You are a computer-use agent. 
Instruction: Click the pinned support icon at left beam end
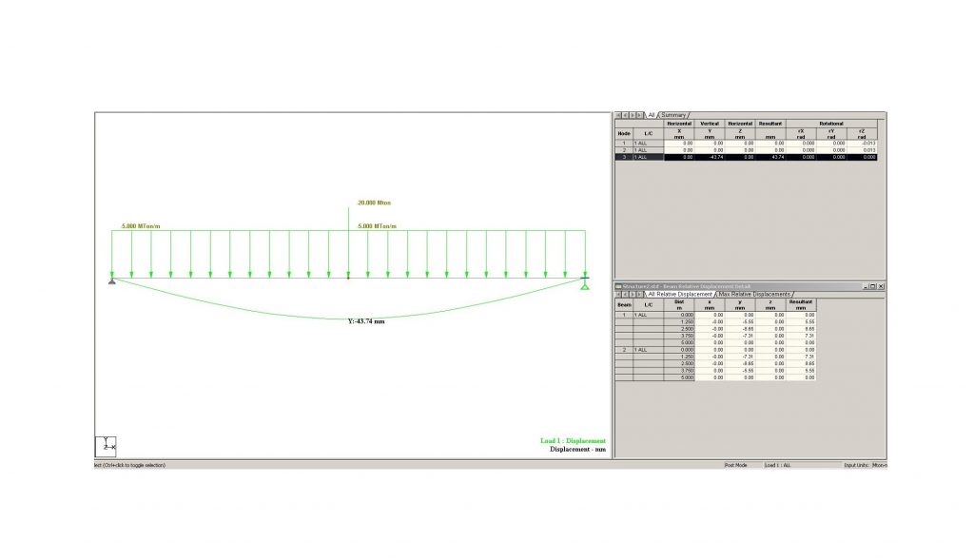[112, 279]
